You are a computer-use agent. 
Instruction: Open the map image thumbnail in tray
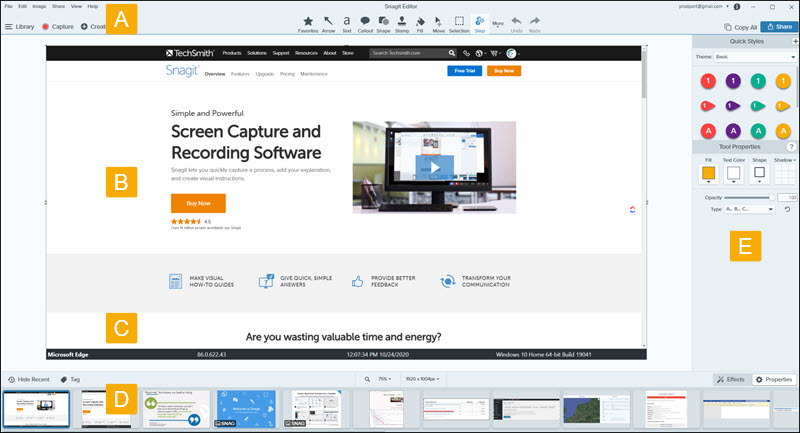click(x=597, y=409)
